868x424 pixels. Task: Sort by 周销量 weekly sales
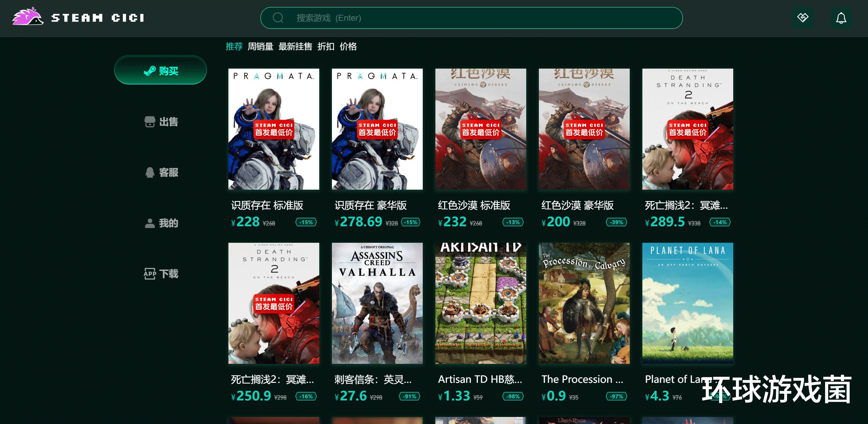point(260,46)
